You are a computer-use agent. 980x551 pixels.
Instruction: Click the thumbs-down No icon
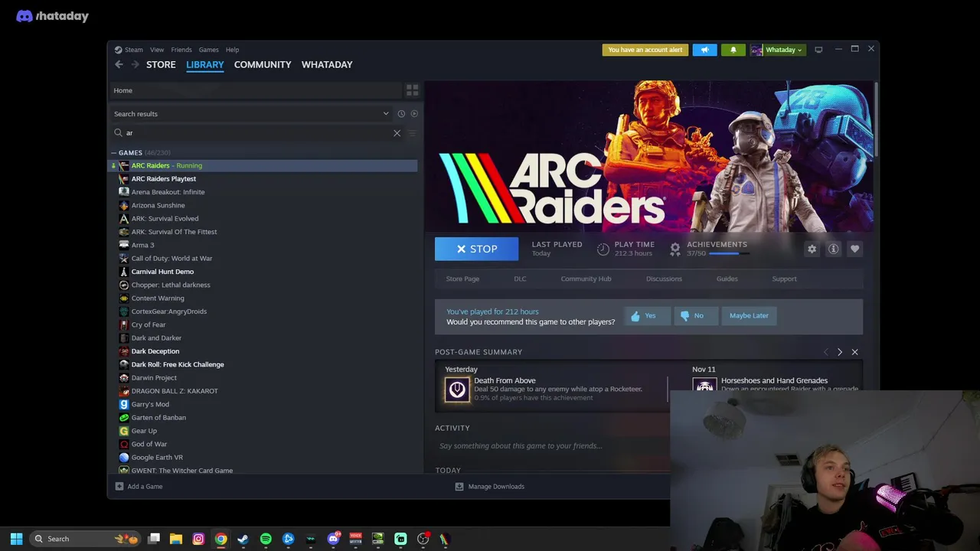[684, 316]
